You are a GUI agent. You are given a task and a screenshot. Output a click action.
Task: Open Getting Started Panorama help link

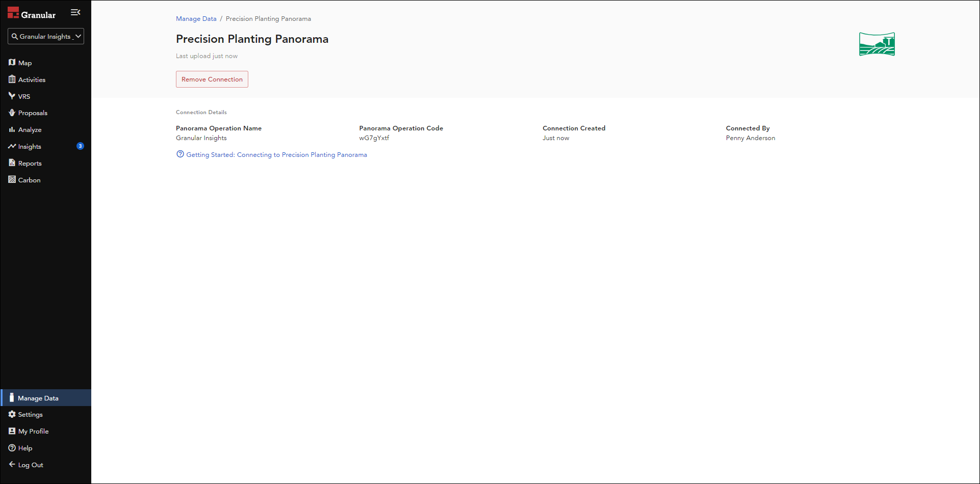(x=276, y=155)
